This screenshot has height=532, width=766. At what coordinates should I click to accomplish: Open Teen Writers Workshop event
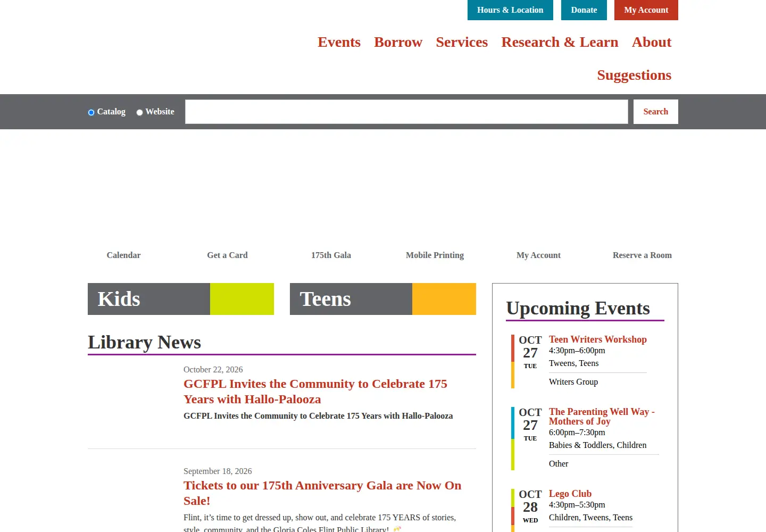[598, 339]
